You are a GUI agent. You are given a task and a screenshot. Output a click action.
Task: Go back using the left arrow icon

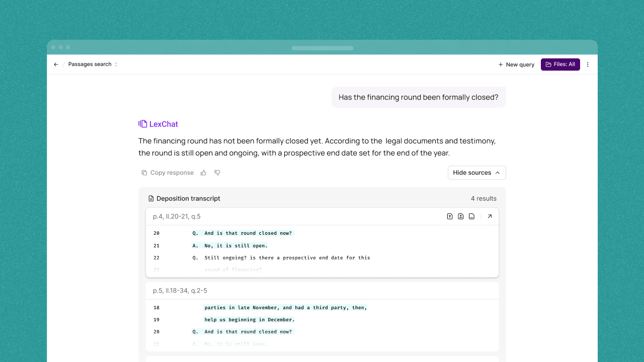pos(56,64)
